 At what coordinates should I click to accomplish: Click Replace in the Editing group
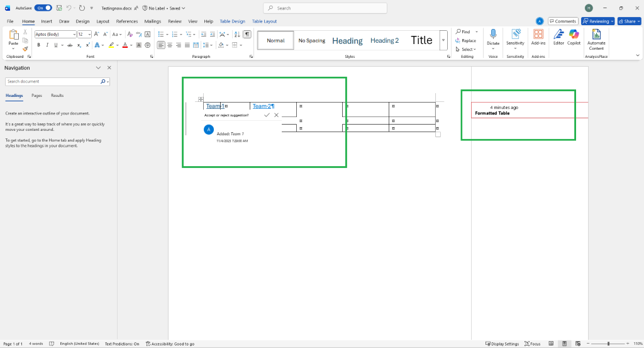(466, 41)
